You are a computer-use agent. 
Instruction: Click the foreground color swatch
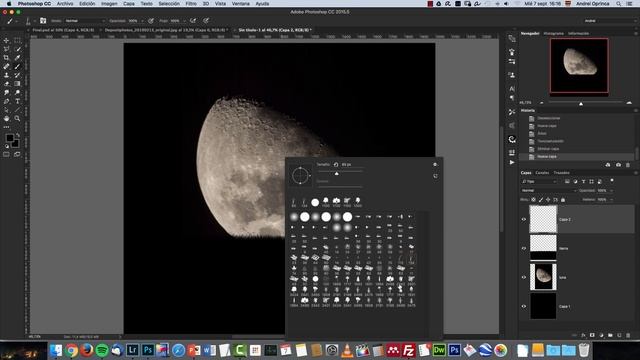point(9,138)
